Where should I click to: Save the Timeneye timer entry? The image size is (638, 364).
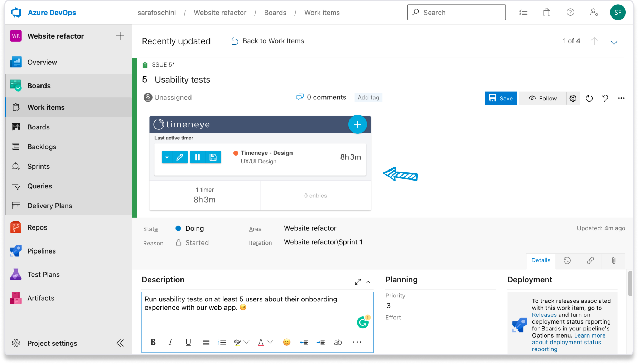213,157
